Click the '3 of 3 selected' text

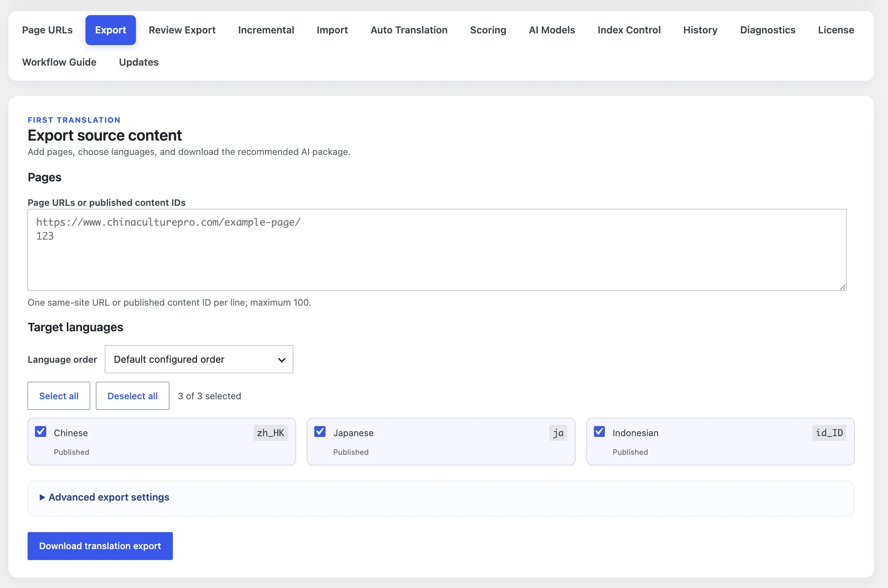pyautogui.click(x=209, y=396)
